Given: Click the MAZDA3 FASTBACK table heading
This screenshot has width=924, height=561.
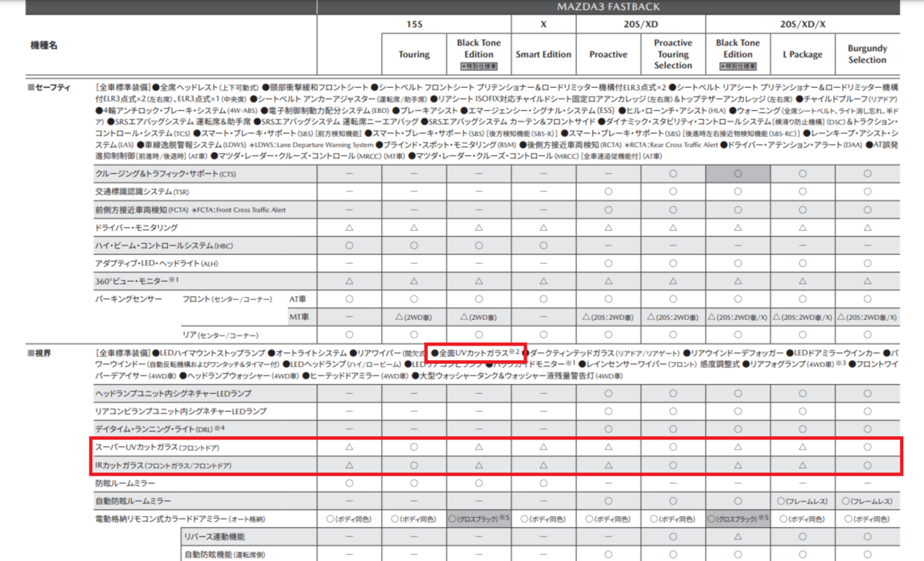Looking at the screenshot, I should [x=609, y=6].
